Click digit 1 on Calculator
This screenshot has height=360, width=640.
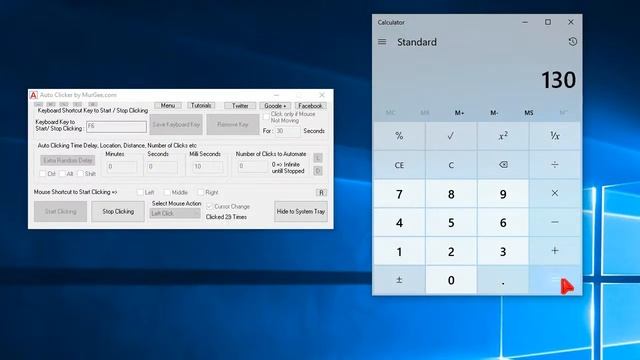[x=399, y=251]
